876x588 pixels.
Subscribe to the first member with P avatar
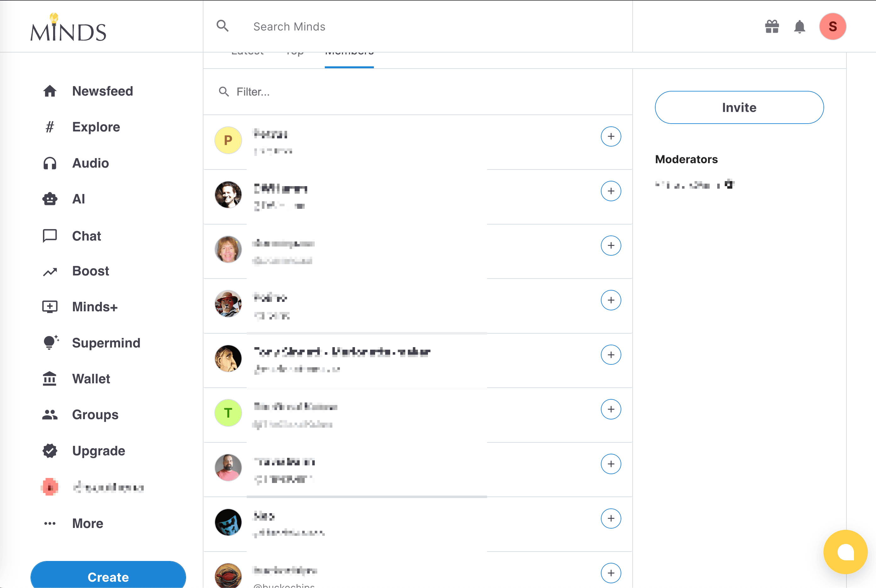pos(611,136)
